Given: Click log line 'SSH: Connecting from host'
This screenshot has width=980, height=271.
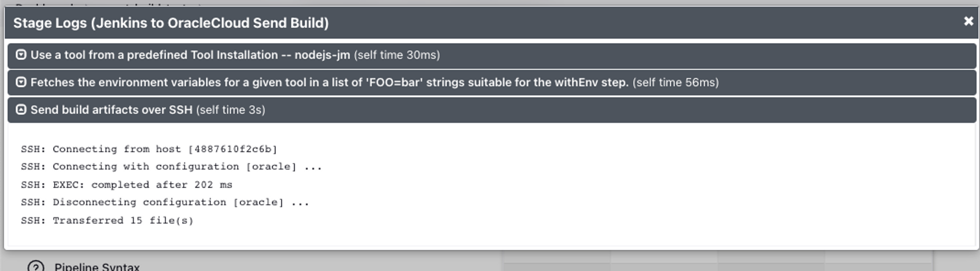Looking at the screenshot, I should click(149, 149).
